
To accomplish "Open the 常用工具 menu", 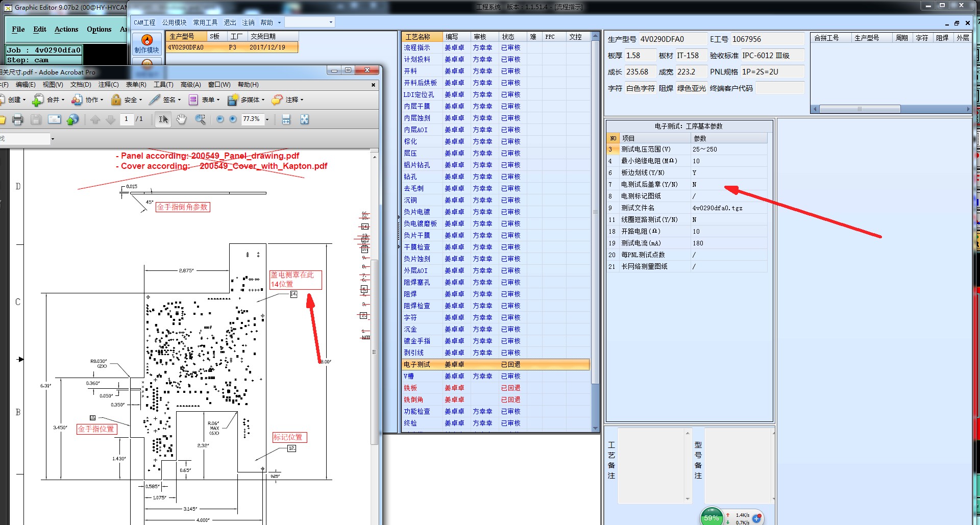I will point(205,22).
